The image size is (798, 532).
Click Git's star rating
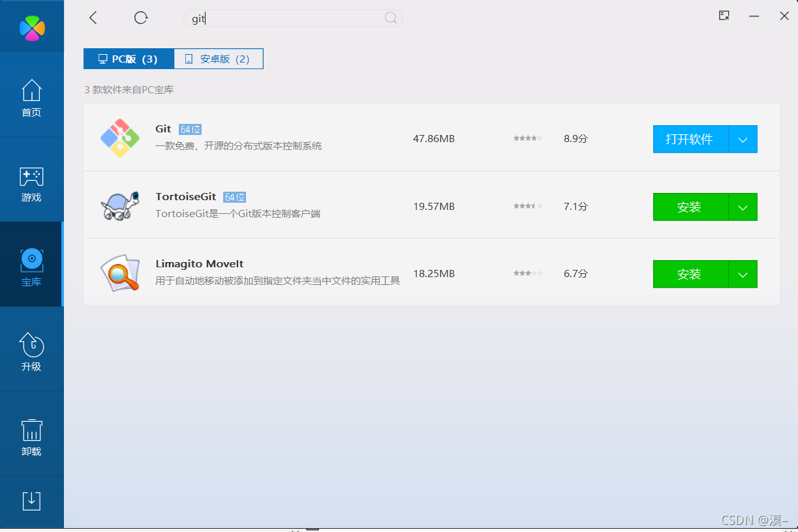[528, 138]
